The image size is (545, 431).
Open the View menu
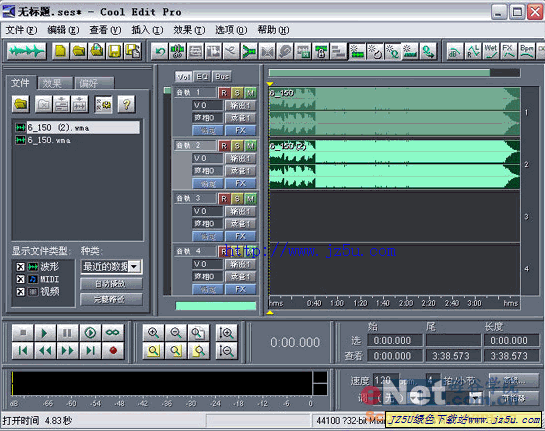click(x=105, y=30)
